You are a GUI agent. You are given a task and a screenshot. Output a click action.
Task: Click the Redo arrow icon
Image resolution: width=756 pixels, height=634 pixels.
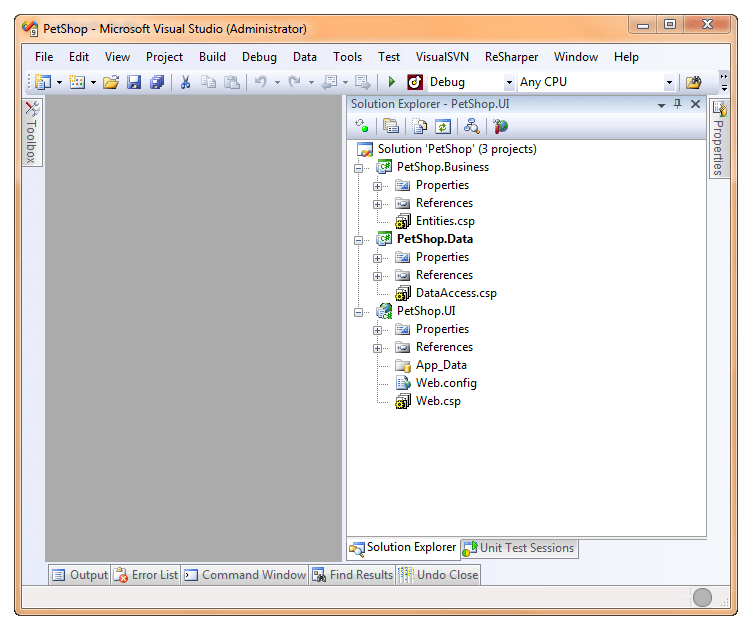pos(295,82)
